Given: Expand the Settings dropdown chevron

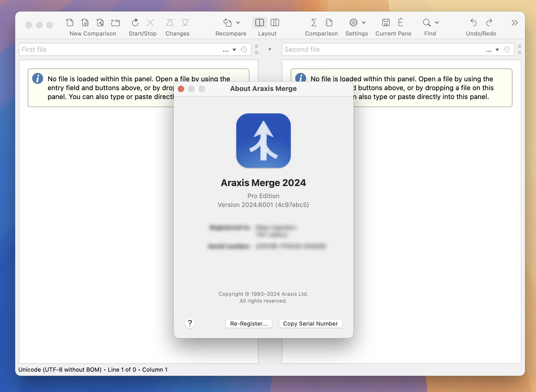Looking at the screenshot, I should (x=364, y=23).
